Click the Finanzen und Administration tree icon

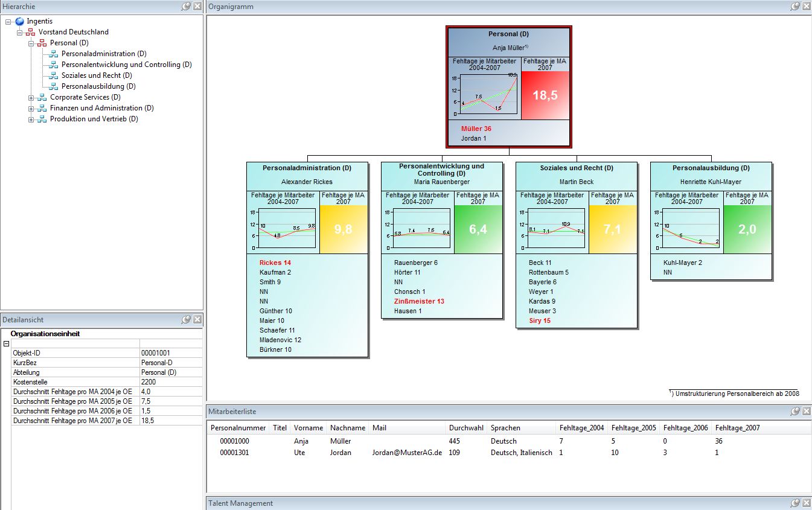[x=42, y=108]
